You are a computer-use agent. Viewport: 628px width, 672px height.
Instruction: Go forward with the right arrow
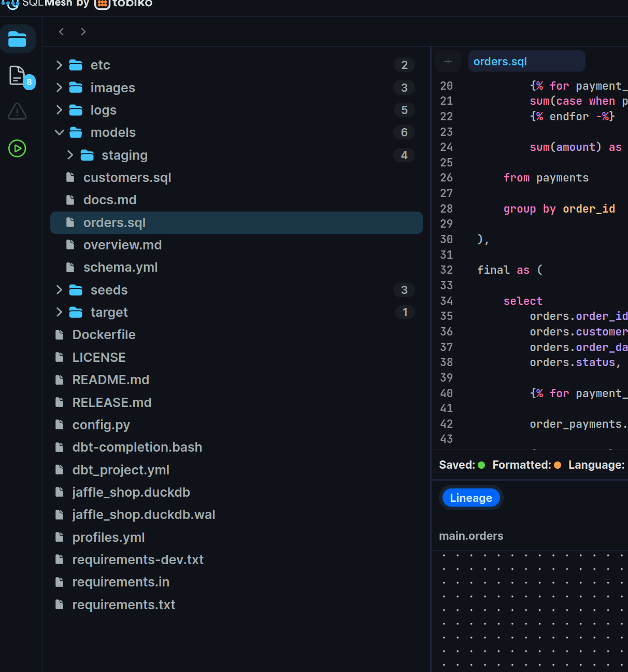point(83,32)
